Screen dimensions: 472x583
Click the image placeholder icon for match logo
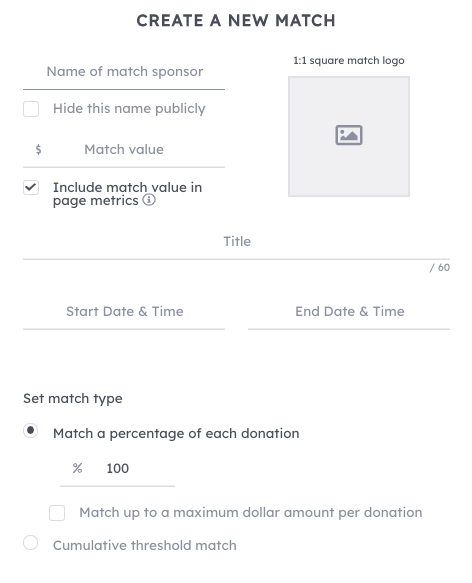point(349,135)
